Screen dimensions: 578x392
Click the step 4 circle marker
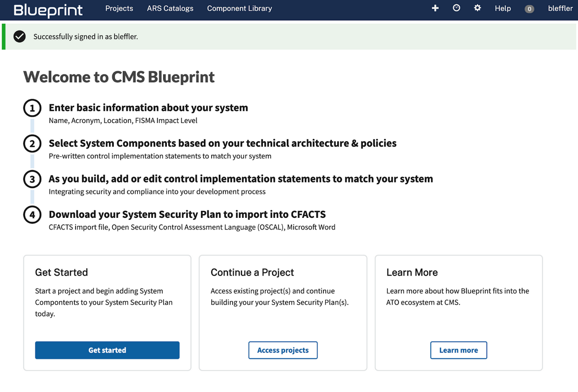32,215
